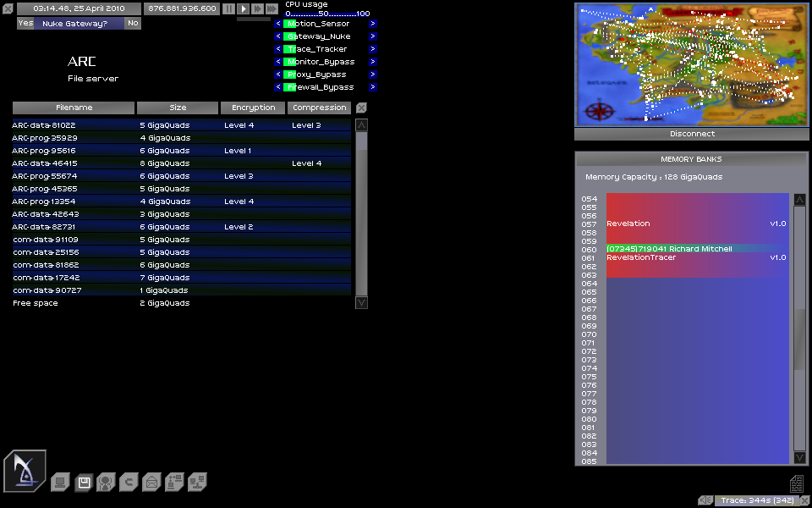
Task: Set game speed to fast forward
Action: click(257, 8)
